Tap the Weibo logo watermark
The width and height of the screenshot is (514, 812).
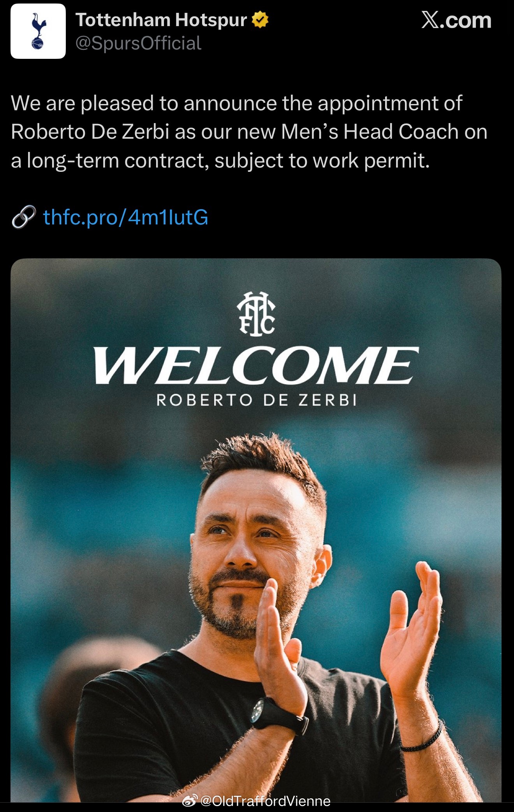(190, 801)
